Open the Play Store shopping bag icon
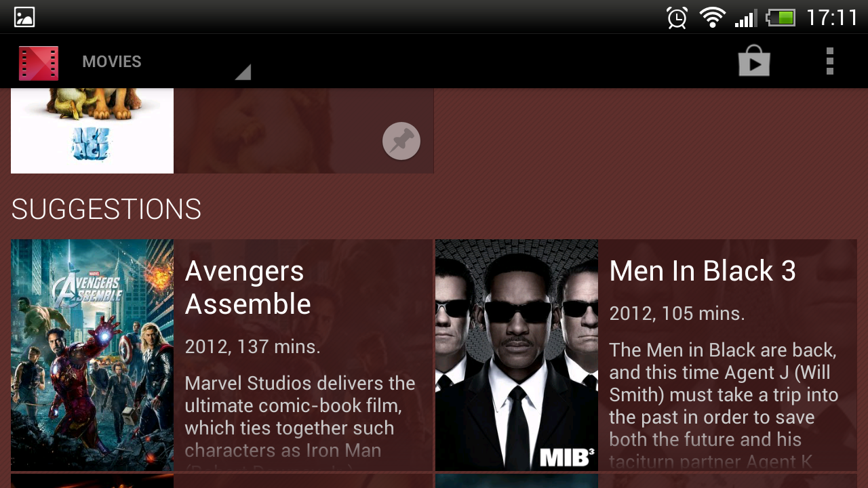This screenshot has height=488, width=868. coord(754,61)
